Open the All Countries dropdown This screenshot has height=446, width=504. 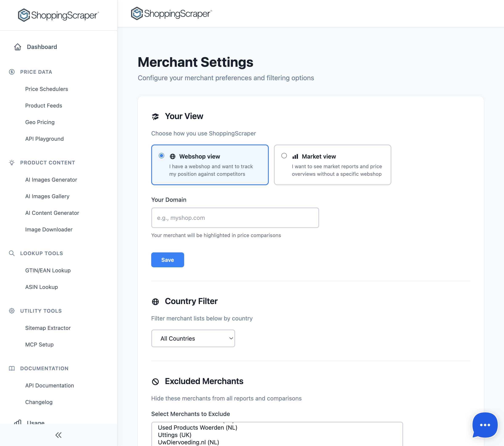(x=193, y=338)
